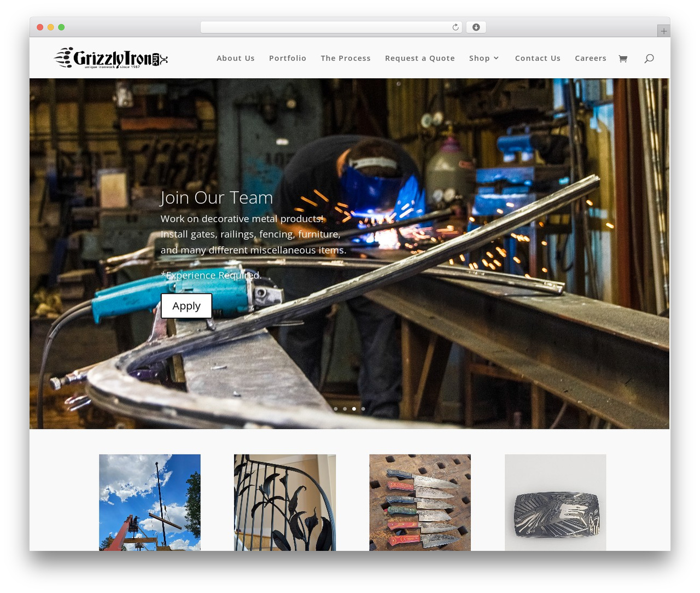Open the shopping cart icon
This screenshot has height=593, width=700.
click(622, 59)
